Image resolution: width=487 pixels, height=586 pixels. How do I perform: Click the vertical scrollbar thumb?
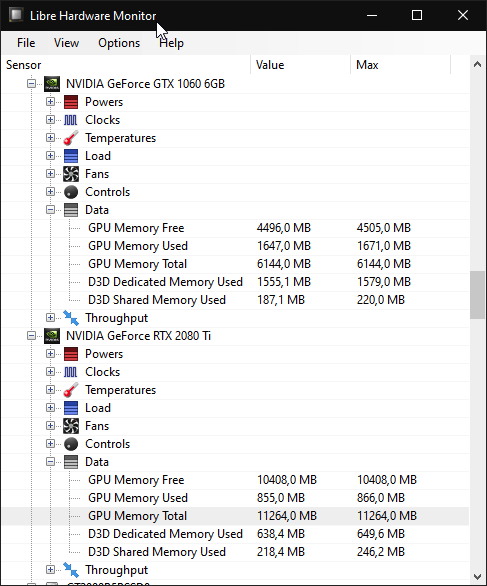(x=477, y=295)
